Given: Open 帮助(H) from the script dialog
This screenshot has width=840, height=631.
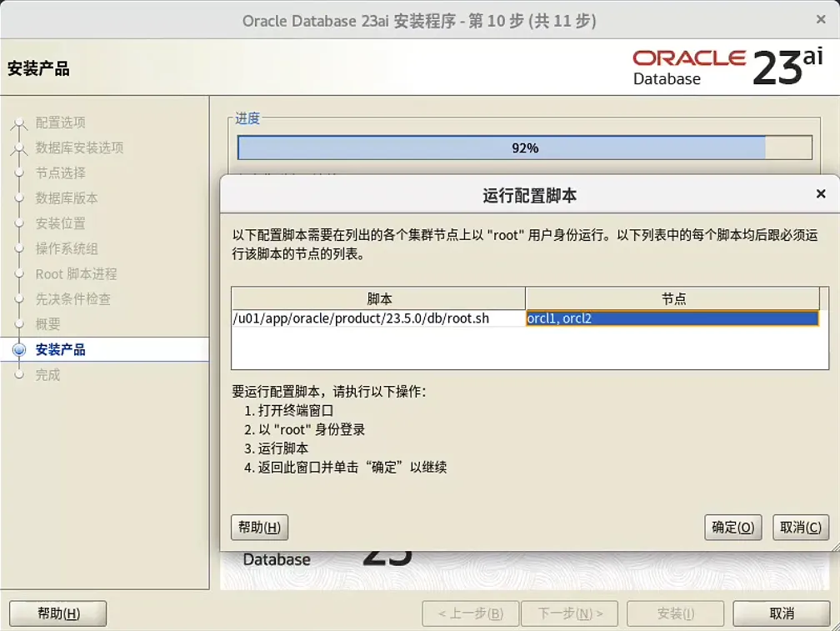Looking at the screenshot, I should 259,527.
